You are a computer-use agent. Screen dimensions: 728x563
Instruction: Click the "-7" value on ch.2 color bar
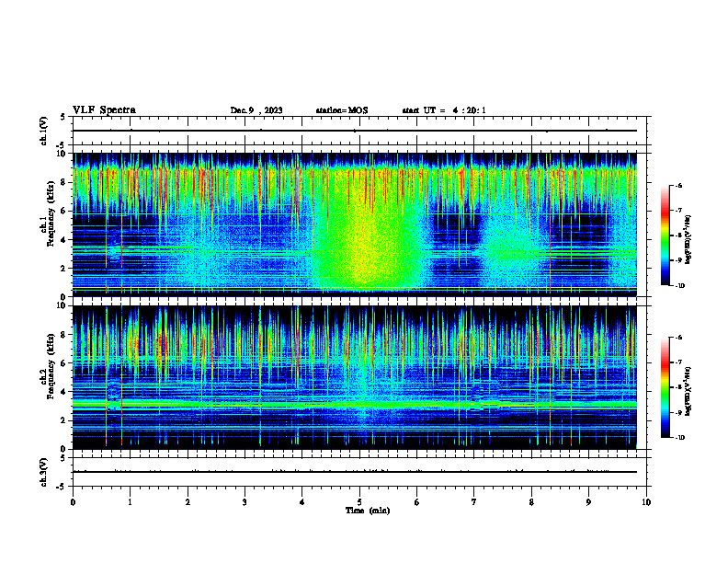[x=678, y=362]
